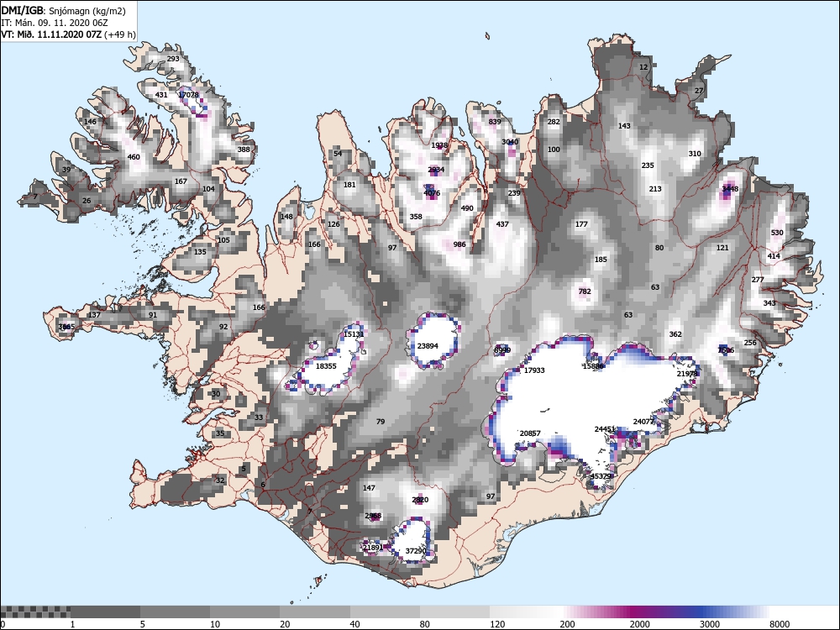Screen dimensions: 840x630
Task: Click the glacier value "24451"
Action: click(605, 429)
